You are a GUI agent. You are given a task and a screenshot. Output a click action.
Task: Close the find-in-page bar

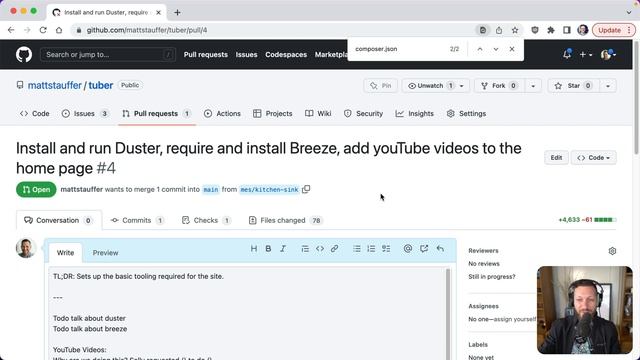[512, 49]
